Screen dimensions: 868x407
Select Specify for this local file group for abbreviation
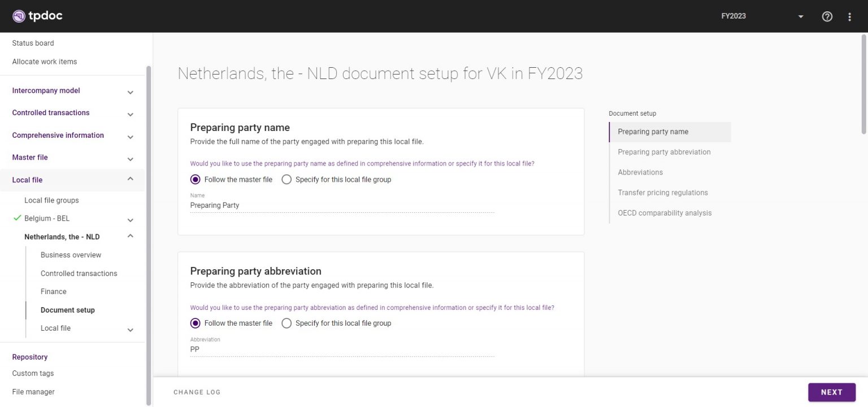(x=287, y=323)
